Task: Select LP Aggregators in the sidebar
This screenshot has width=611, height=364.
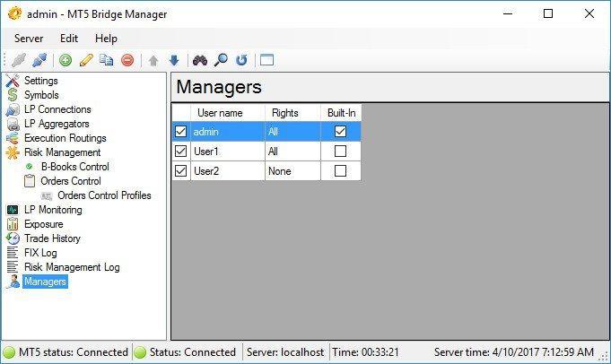Action: [x=57, y=124]
